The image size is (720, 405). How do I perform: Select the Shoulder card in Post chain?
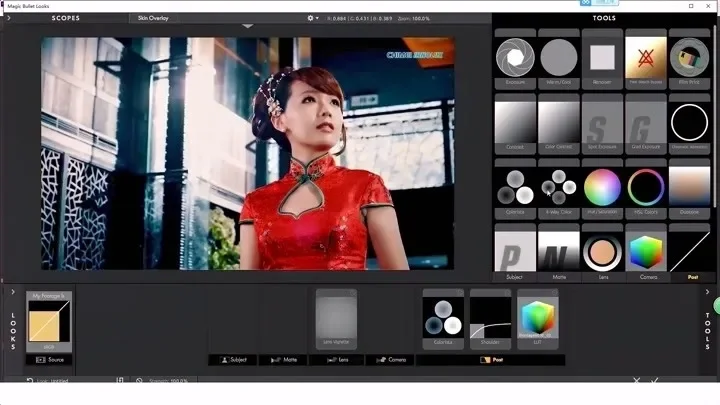(x=490, y=319)
